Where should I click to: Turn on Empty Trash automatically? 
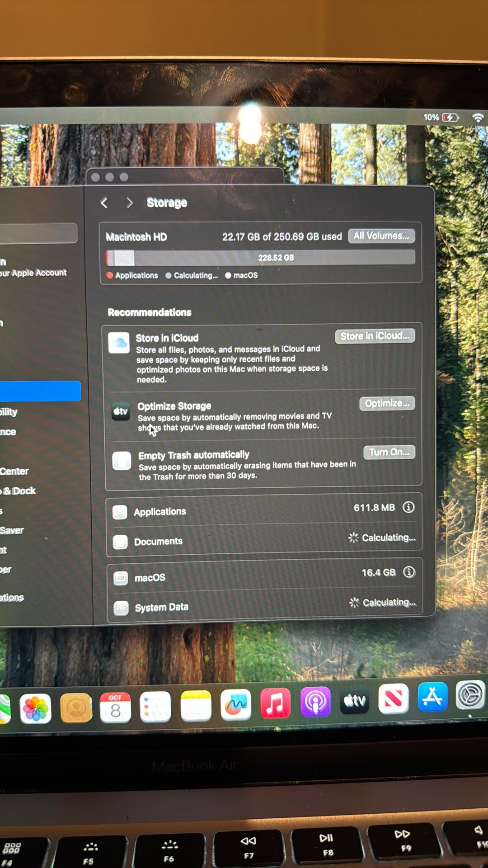[x=389, y=452]
